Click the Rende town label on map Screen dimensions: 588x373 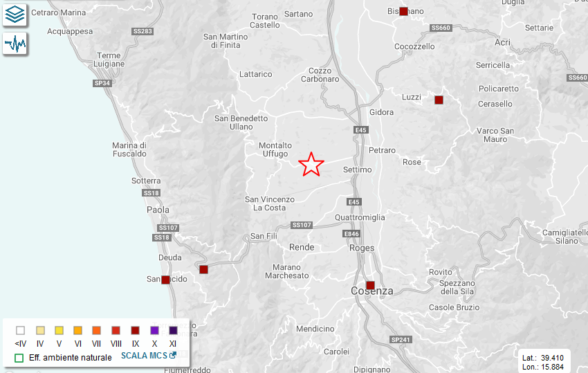click(x=301, y=247)
